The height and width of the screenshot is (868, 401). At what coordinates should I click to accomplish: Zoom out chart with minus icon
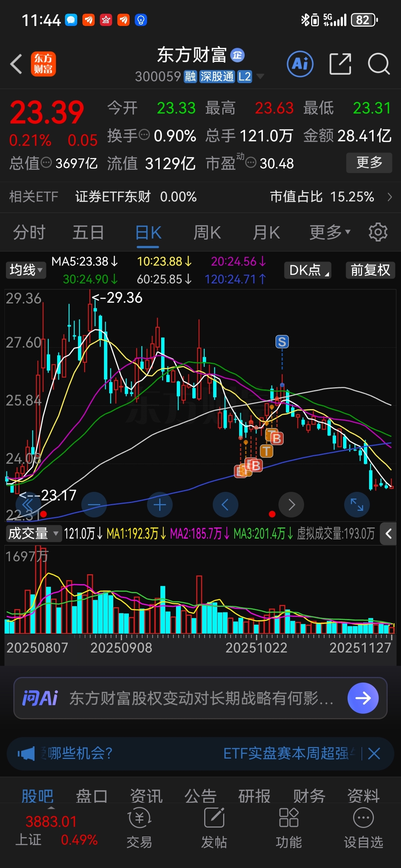pyautogui.click(x=94, y=504)
